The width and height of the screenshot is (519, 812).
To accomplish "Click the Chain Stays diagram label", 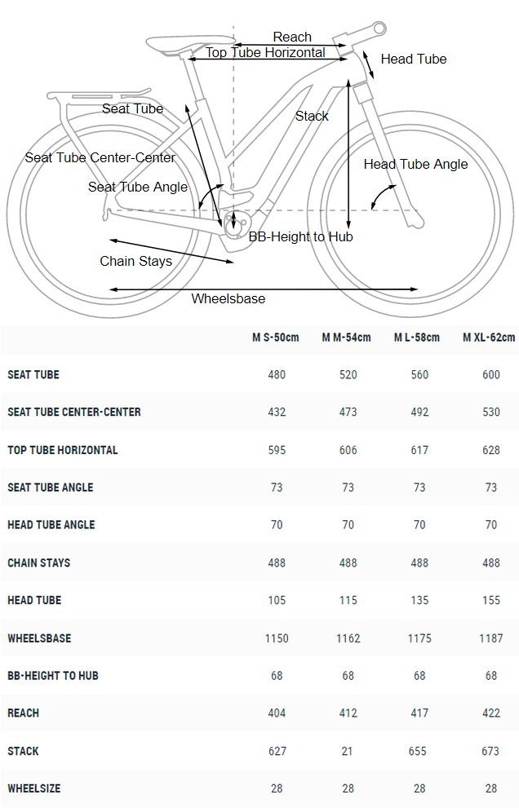I will [x=135, y=261].
